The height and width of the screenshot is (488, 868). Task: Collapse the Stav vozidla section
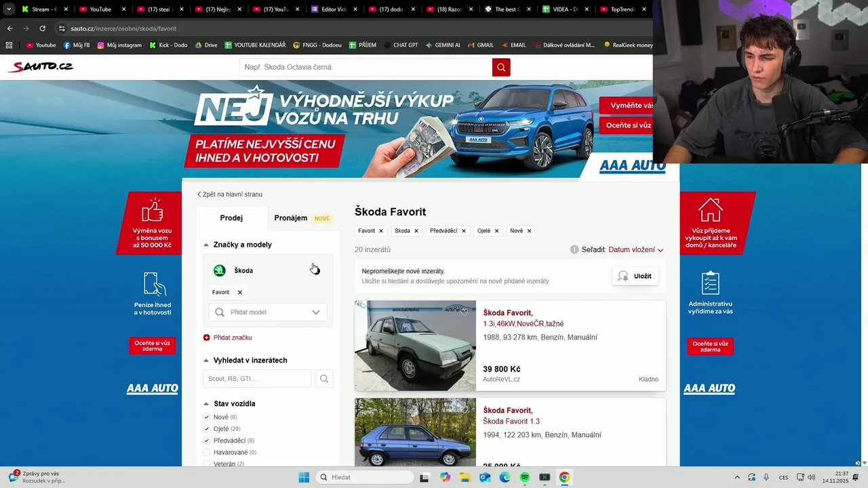pos(206,404)
